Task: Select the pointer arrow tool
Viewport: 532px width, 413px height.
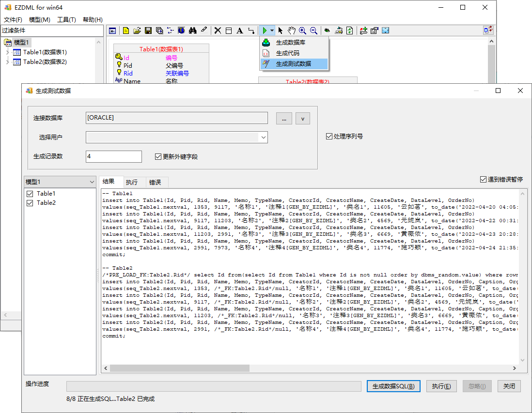Action: pyautogui.click(x=280, y=31)
